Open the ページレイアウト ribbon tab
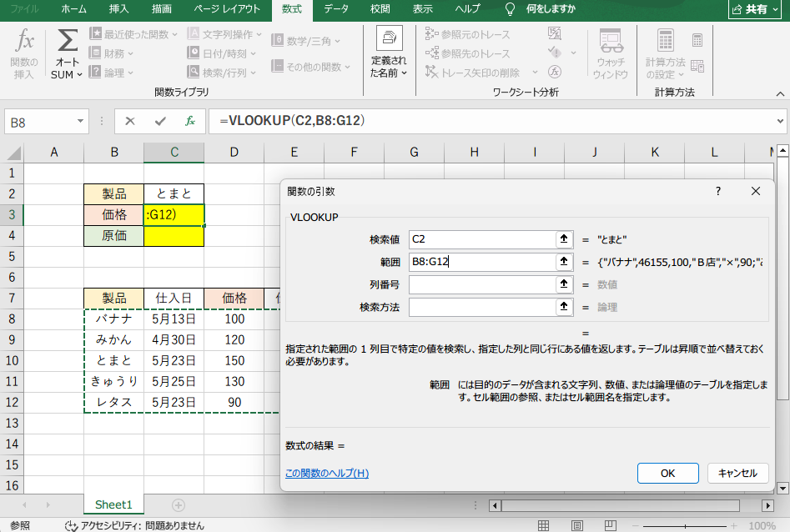Screen dimensions: 790x532 pos(228,9)
